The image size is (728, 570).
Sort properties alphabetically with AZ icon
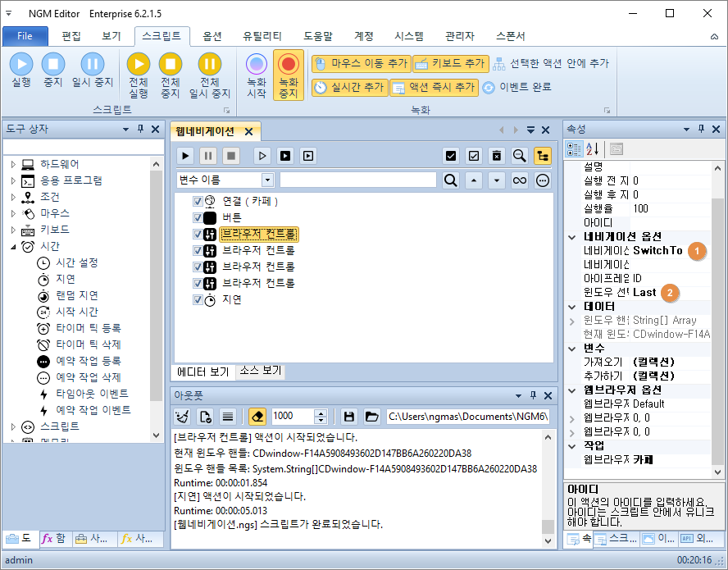(592, 149)
